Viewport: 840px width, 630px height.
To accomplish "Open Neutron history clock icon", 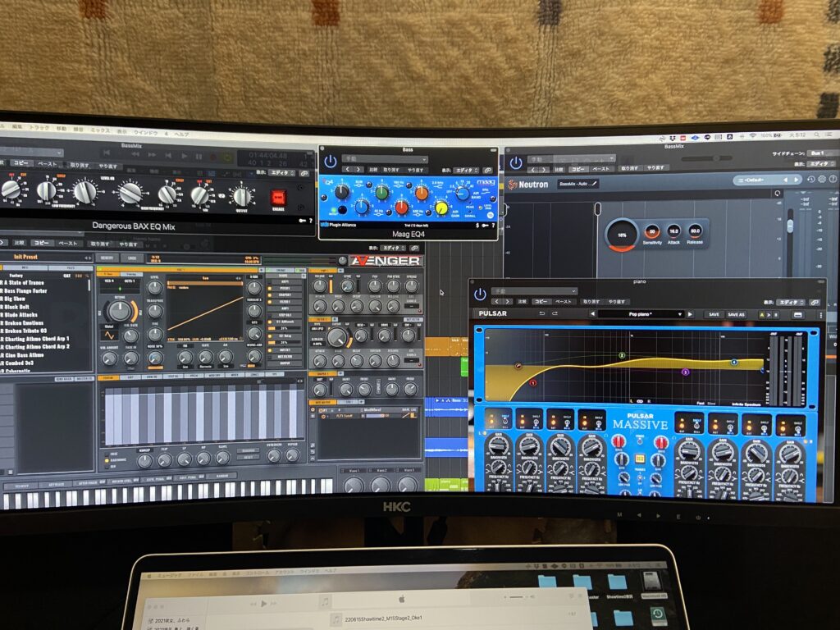I will click(811, 180).
